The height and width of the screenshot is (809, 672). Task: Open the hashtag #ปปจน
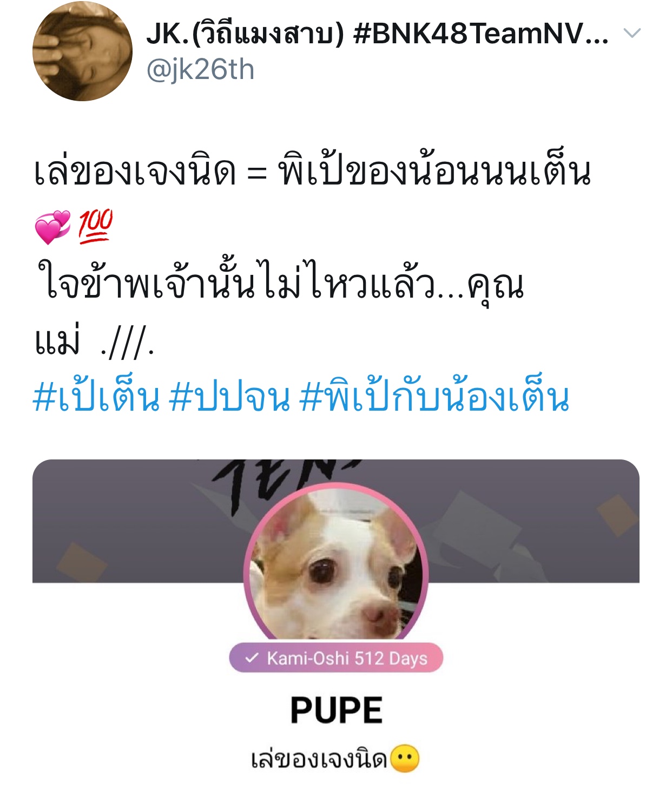tap(230, 399)
